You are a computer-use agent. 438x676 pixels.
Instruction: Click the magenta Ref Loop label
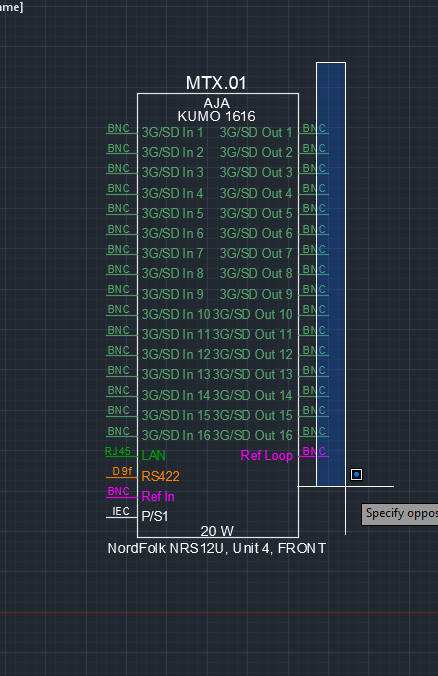click(266, 455)
